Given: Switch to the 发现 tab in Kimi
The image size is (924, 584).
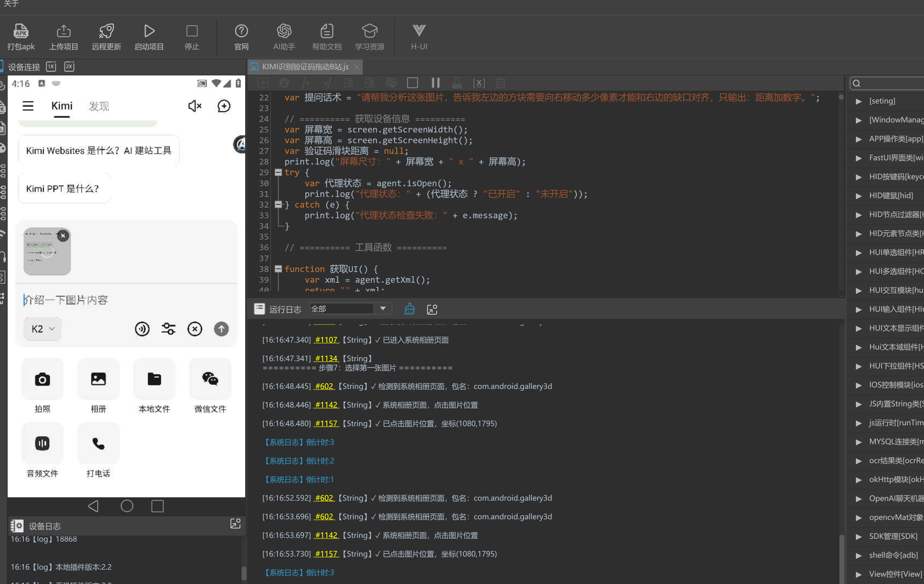Looking at the screenshot, I should click(99, 106).
